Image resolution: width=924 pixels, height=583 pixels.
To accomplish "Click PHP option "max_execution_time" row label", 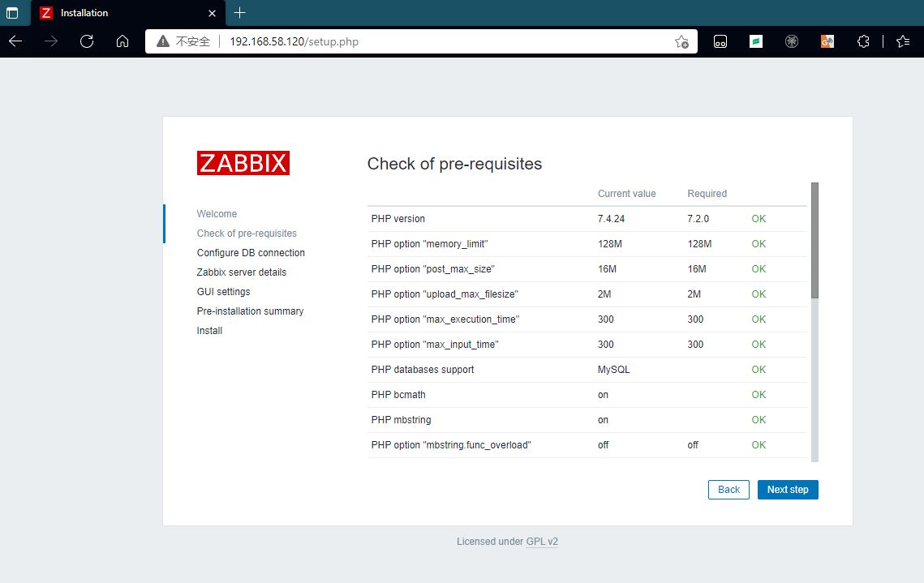I will [x=445, y=319].
